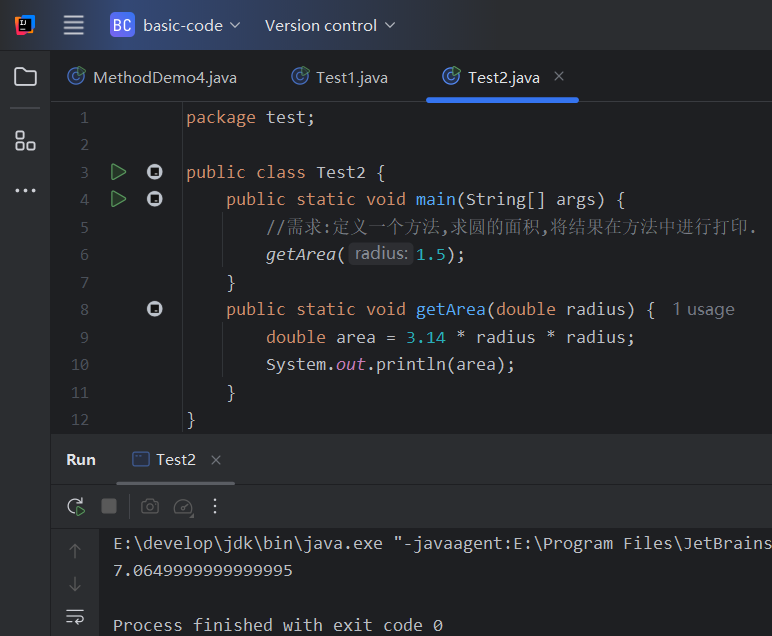Open more Run toolbar options menu
Viewport: 772px width, 636px height.
(x=215, y=506)
